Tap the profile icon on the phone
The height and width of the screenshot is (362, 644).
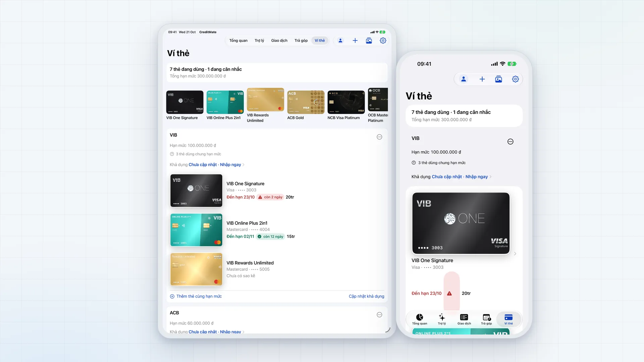[464, 79]
